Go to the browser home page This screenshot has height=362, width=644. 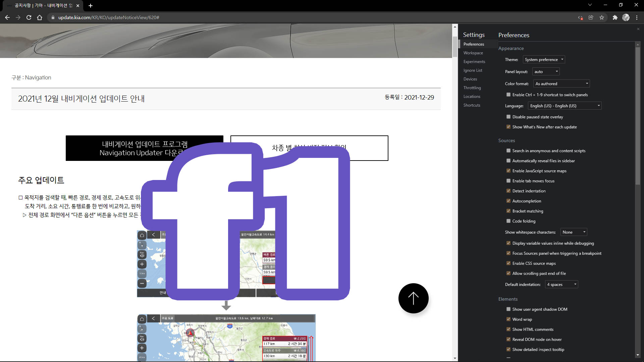click(x=40, y=17)
